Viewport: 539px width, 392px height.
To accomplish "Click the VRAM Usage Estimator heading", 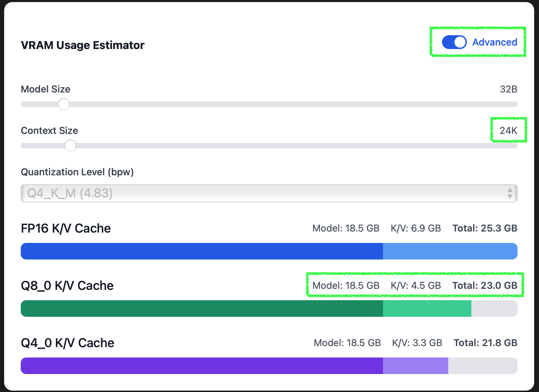I will point(83,45).
